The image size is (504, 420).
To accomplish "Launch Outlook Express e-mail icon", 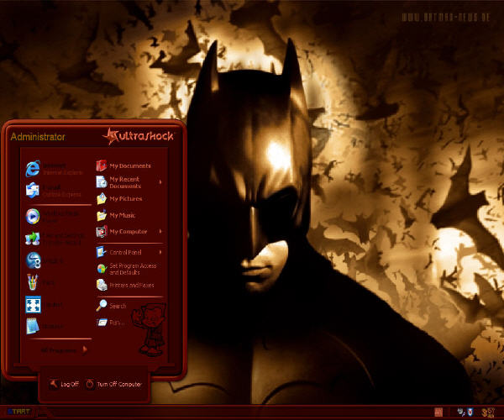I will coord(33,190).
